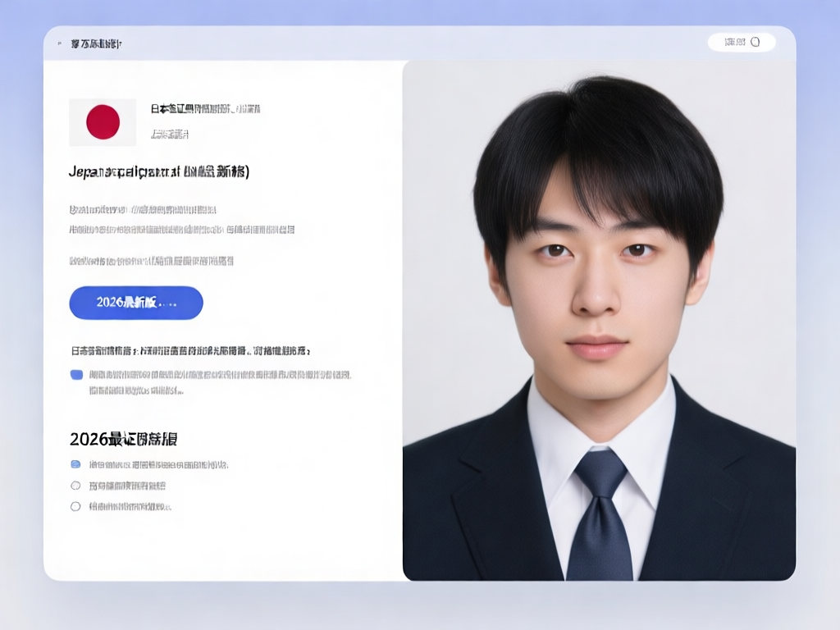Click the bold text line below the blue button
Screen dimensions: 840x630
[x=190, y=351]
